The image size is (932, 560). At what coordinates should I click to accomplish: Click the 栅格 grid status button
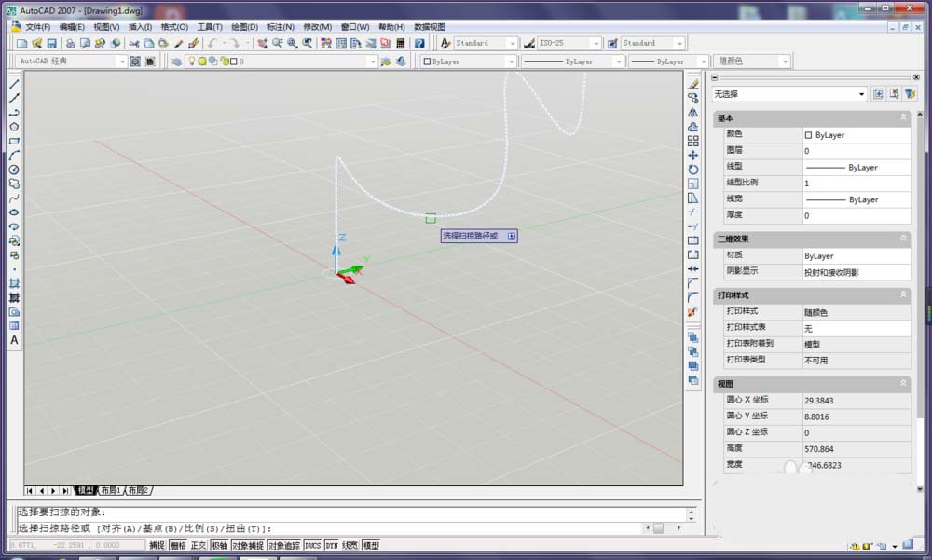click(x=177, y=545)
